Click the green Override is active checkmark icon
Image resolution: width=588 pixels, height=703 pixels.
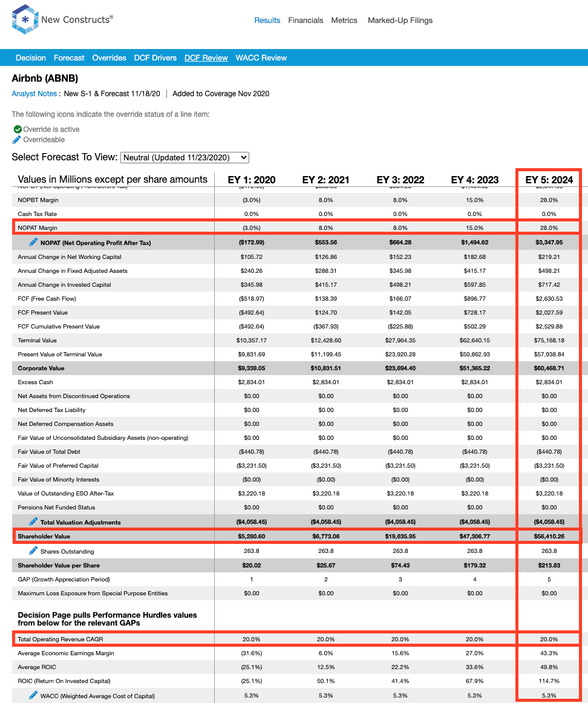coord(18,129)
